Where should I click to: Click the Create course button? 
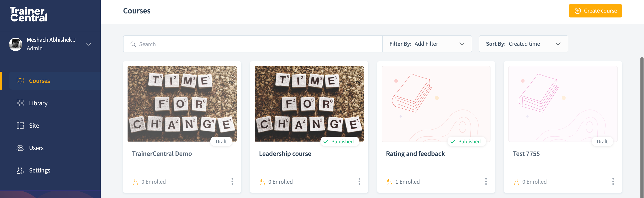click(595, 11)
